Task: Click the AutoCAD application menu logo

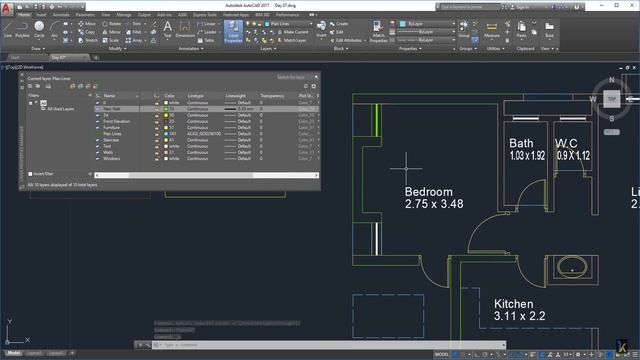Action: 7,8
